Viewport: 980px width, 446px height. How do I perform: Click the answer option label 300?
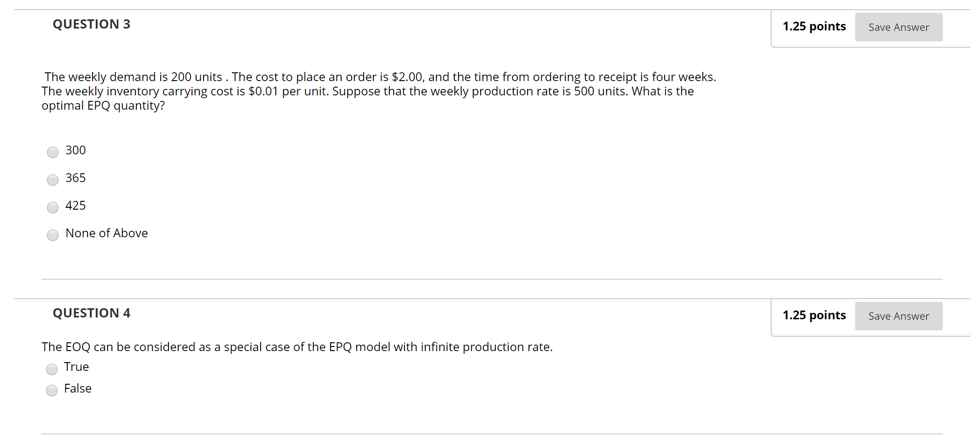75,150
